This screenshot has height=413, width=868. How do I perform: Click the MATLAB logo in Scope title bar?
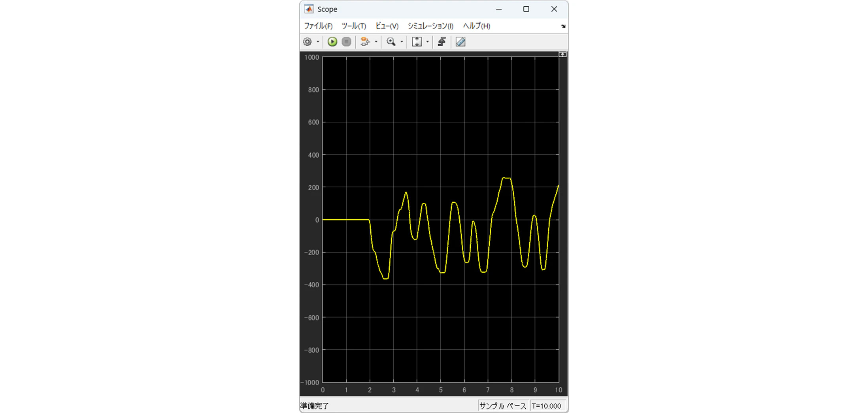[x=309, y=9]
